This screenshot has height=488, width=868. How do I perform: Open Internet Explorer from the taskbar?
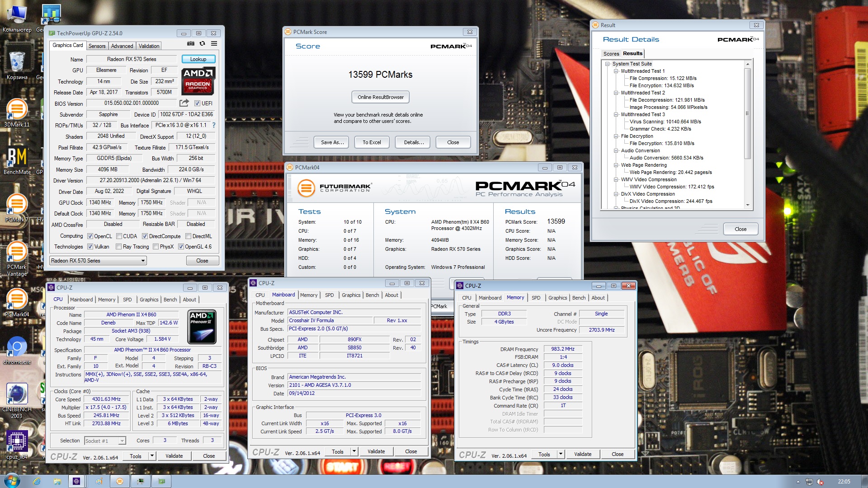coord(37,481)
